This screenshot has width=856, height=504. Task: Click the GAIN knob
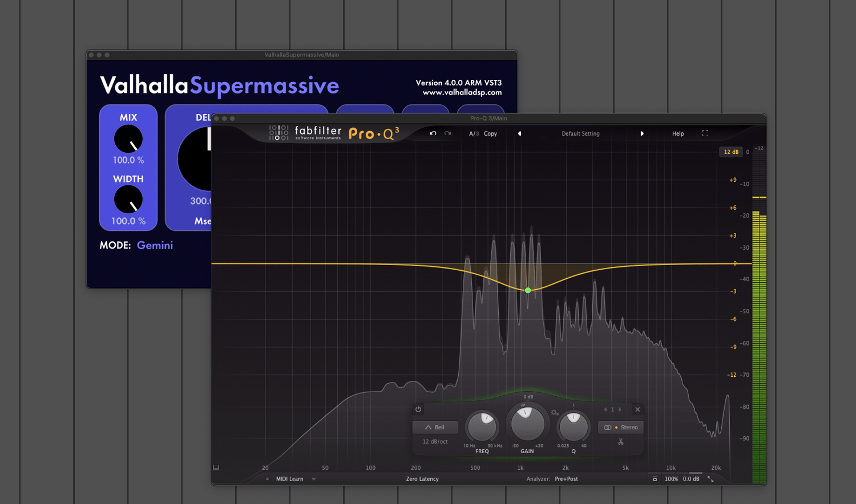pos(527,423)
